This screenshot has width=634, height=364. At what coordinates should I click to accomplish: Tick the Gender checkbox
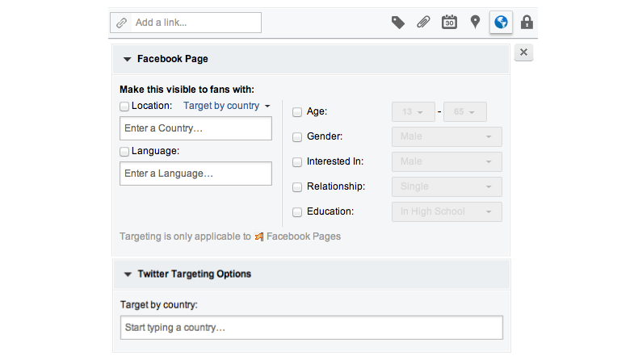[297, 137]
